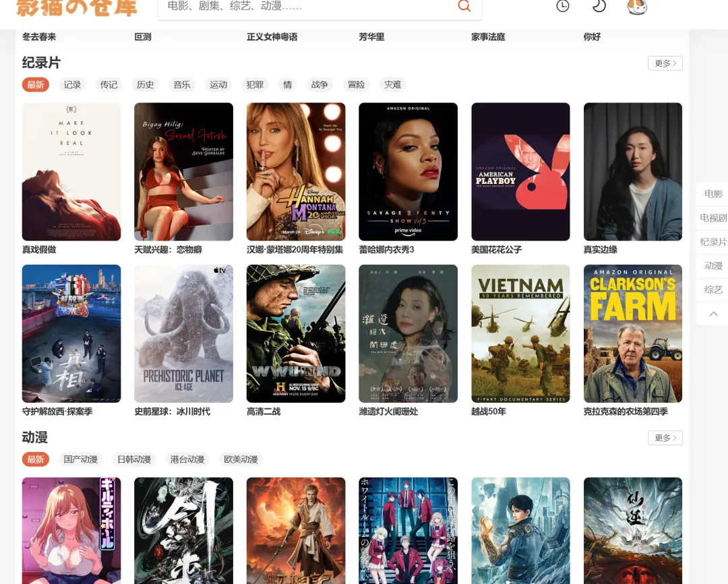This screenshot has height=584, width=728.
Task: Click the title 芳华里
Action: 371,36
